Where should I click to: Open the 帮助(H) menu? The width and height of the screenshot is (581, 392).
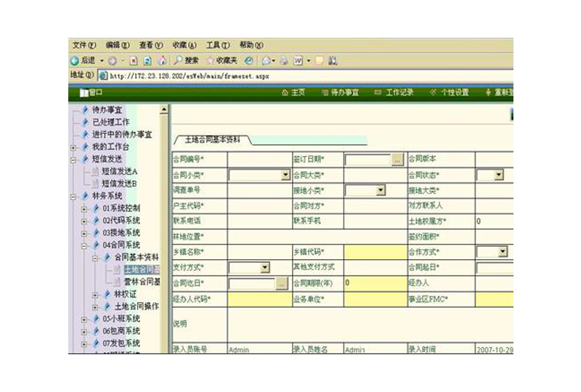tap(251, 45)
